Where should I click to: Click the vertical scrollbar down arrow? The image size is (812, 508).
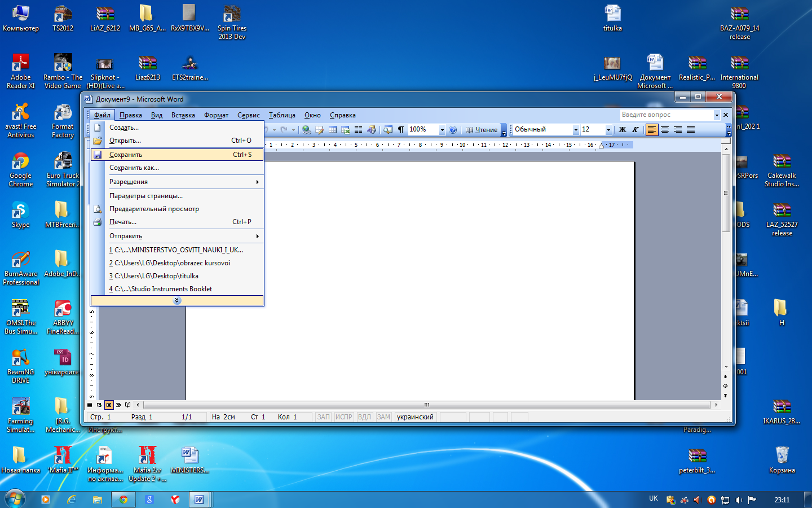tap(726, 366)
